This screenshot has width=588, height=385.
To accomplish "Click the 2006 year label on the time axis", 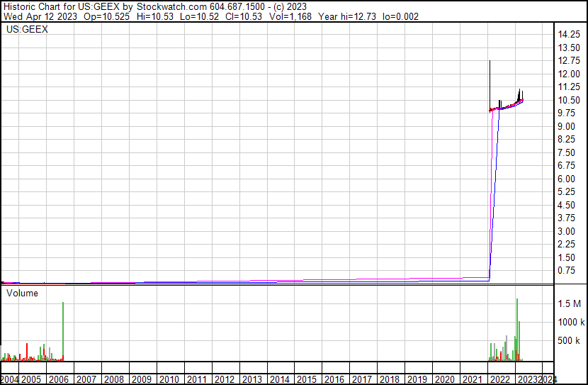I will (x=59, y=379).
